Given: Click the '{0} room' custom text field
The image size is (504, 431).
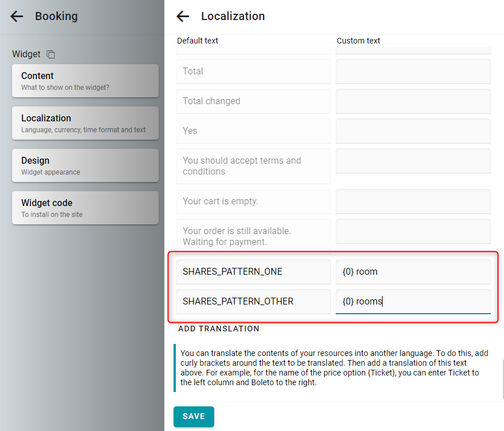Looking at the screenshot, I should [413, 272].
